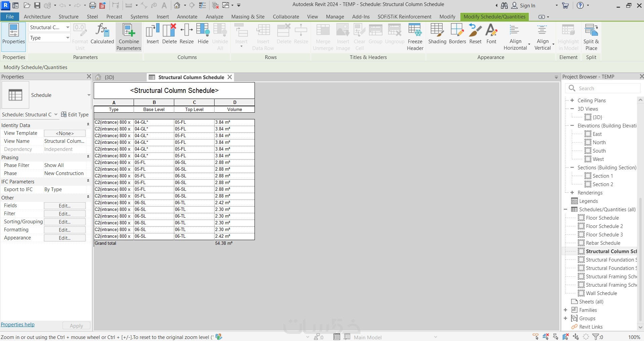This screenshot has height=341, width=644.
Task: Expand the Renderings tree node
Action: (x=572, y=192)
